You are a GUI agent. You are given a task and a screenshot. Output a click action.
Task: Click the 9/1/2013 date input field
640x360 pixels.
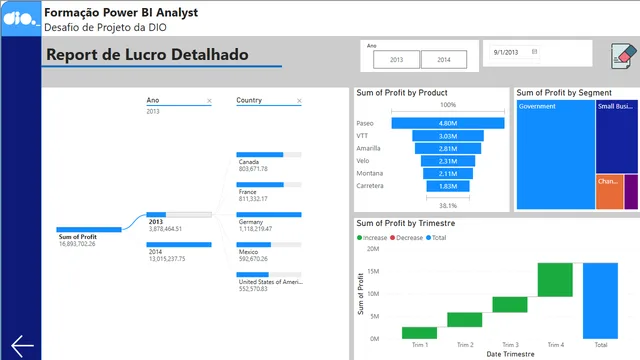pyautogui.click(x=514, y=52)
